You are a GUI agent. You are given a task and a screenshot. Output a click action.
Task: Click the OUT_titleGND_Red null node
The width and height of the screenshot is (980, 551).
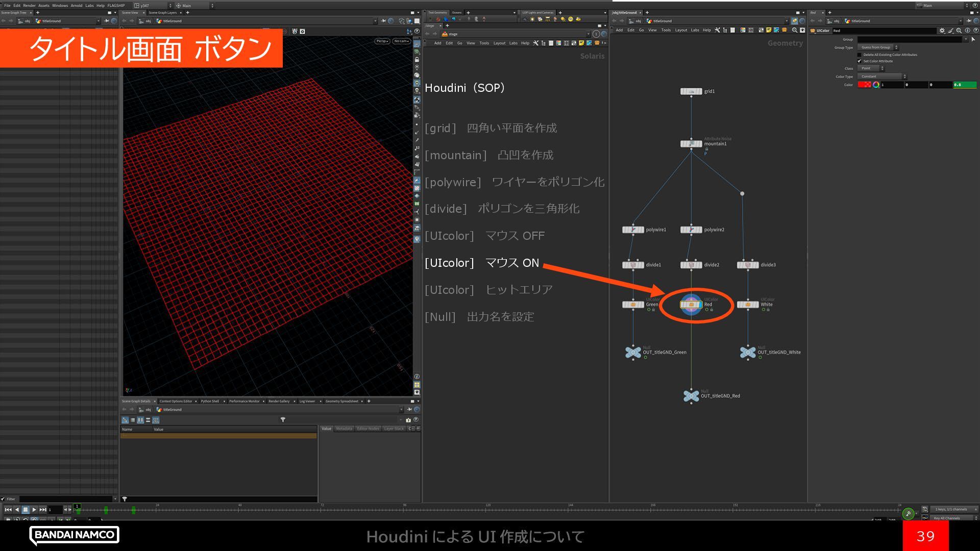pyautogui.click(x=691, y=396)
